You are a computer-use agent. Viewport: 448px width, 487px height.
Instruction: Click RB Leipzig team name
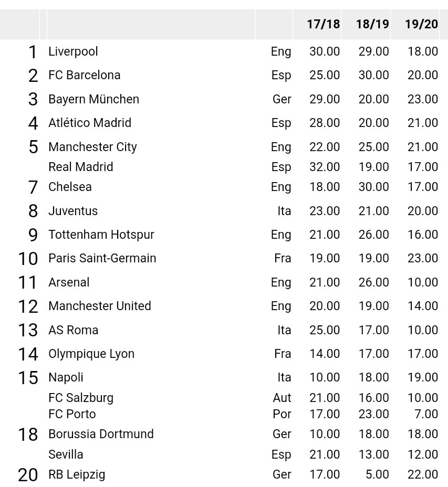coord(77,474)
